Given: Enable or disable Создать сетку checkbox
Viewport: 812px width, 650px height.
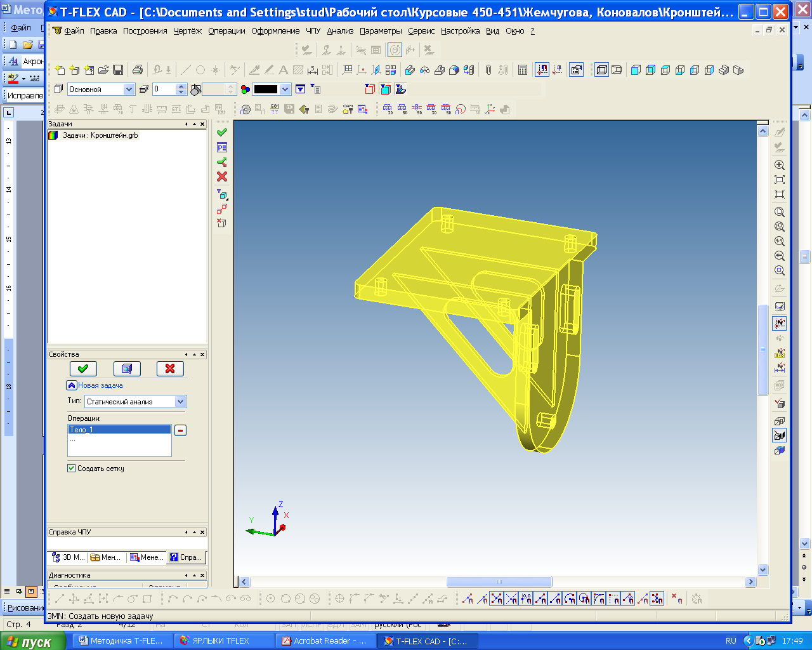Looking at the screenshot, I should 72,468.
